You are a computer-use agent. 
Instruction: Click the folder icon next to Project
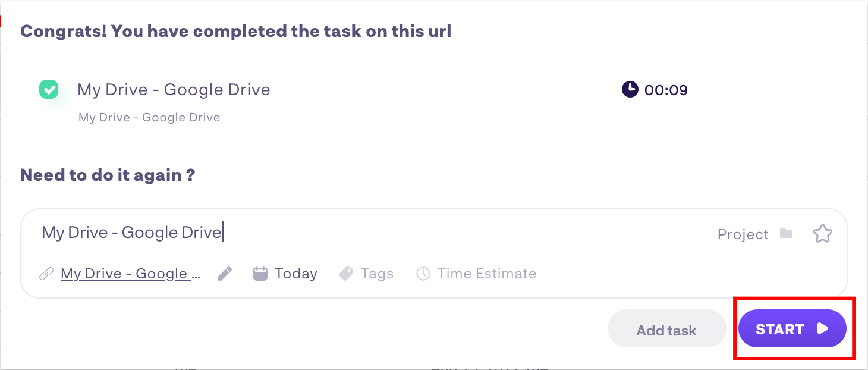(x=786, y=233)
